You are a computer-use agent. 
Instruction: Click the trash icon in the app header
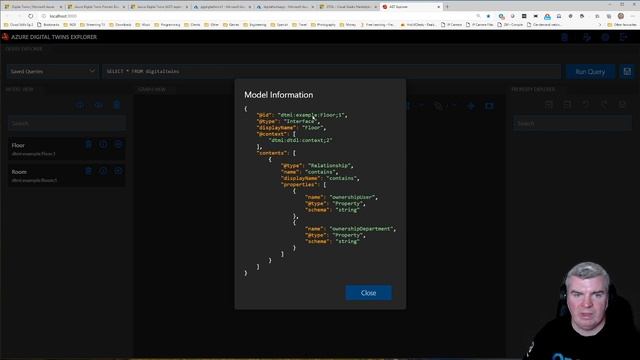coord(564,37)
